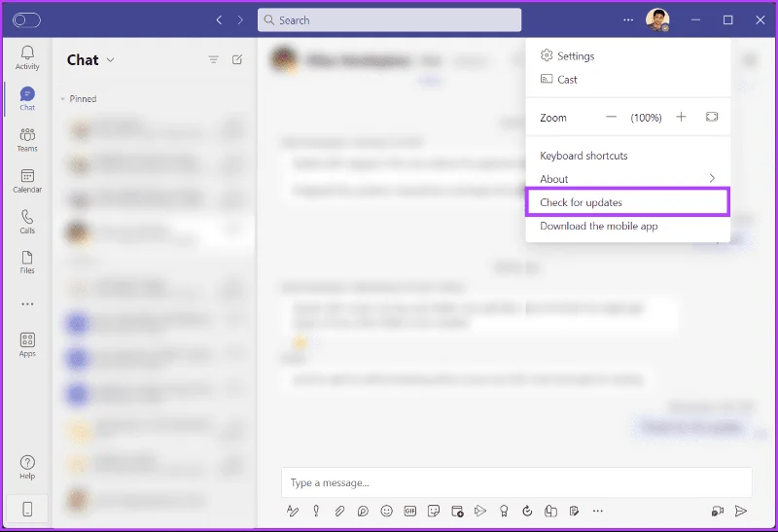Record a video clip
The height and width of the screenshot is (532, 778).
[x=718, y=511]
